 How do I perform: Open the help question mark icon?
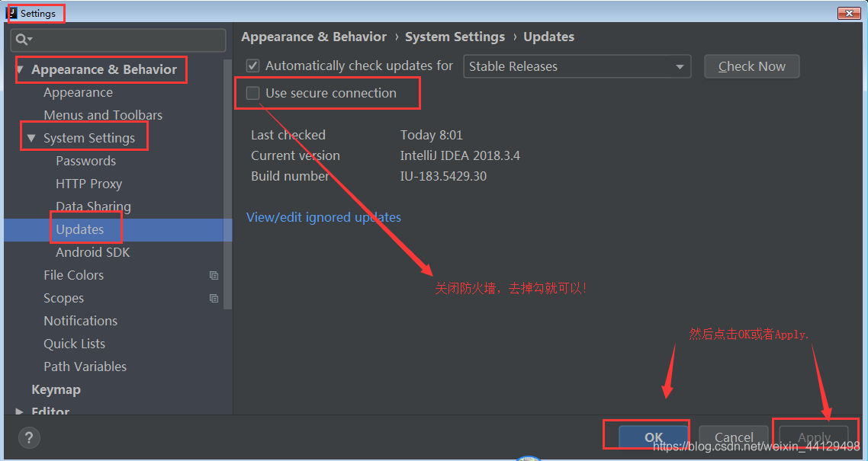tap(29, 438)
